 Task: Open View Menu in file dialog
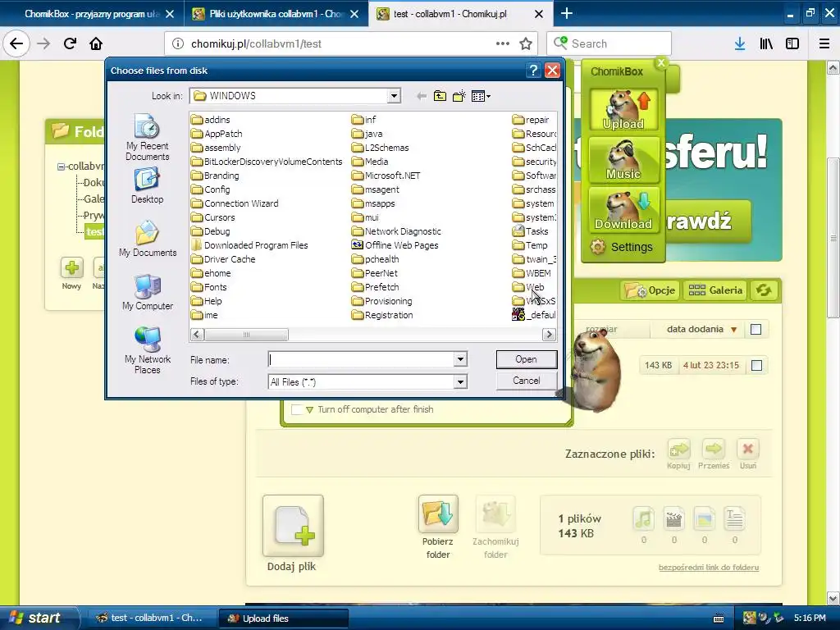(x=481, y=96)
